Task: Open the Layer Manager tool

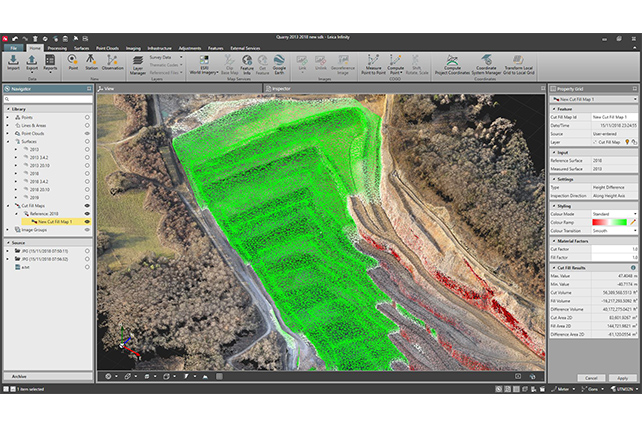Action: click(x=138, y=66)
